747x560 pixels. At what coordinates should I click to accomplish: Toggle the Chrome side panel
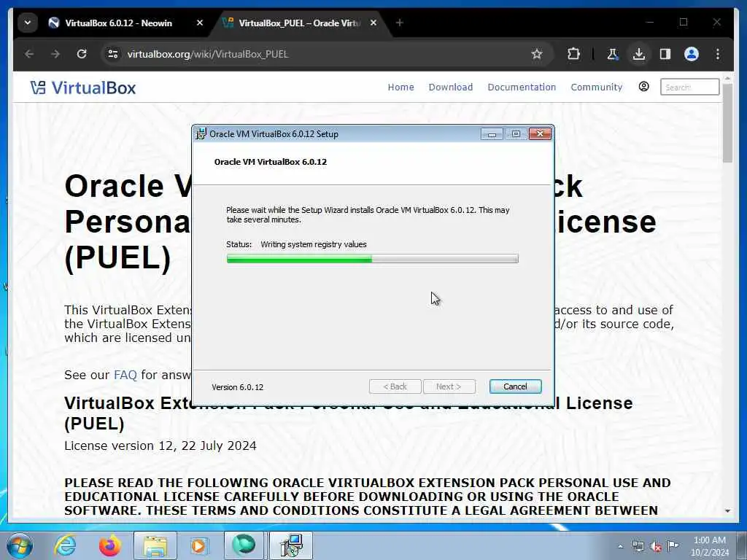(x=665, y=54)
